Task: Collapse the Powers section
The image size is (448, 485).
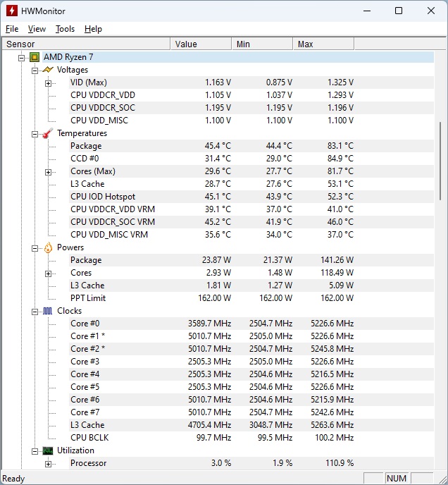Action: pyautogui.click(x=35, y=248)
